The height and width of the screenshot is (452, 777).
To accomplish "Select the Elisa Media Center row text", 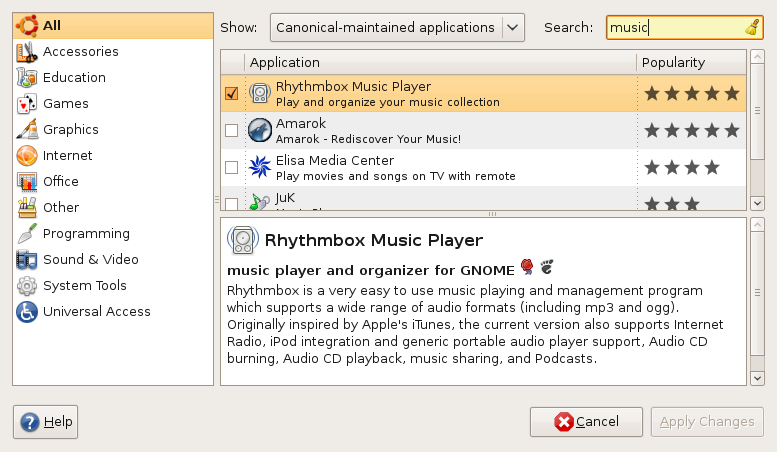I will click(395, 168).
